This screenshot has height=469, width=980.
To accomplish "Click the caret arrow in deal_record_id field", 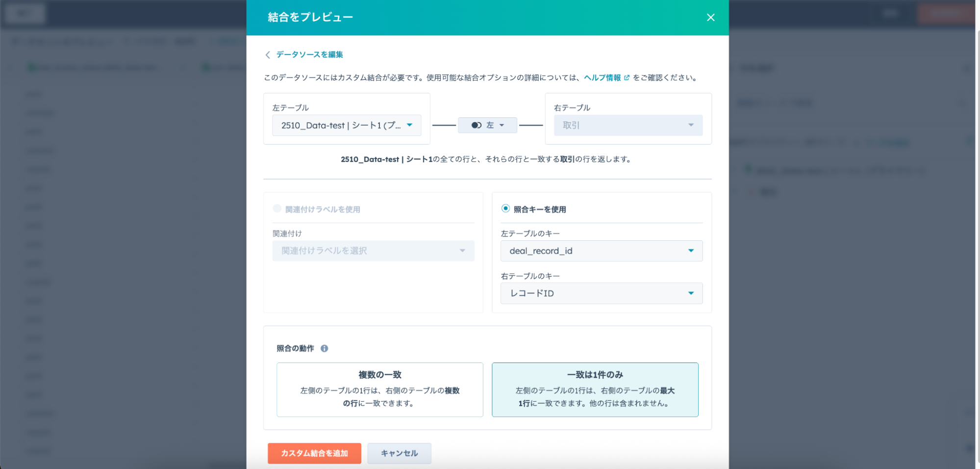I will 691,251.
